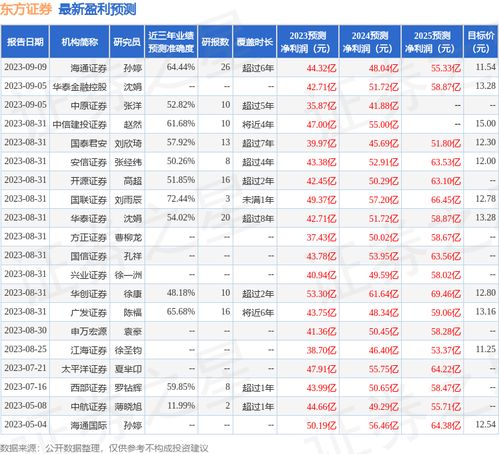
Task: Click the 11.25 target price
Action: click(x=486, y=349)
